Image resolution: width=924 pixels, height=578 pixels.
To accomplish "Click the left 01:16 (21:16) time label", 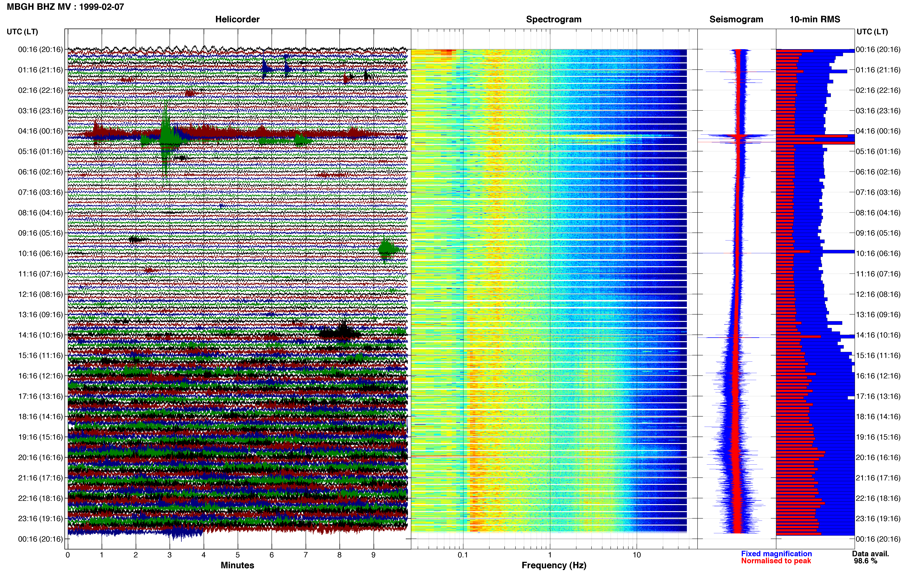I will 41,70.
